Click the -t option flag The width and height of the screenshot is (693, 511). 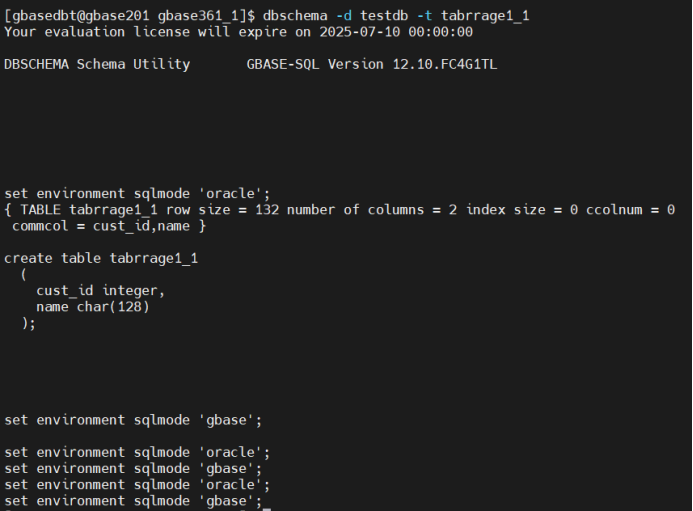click(424, 16)
